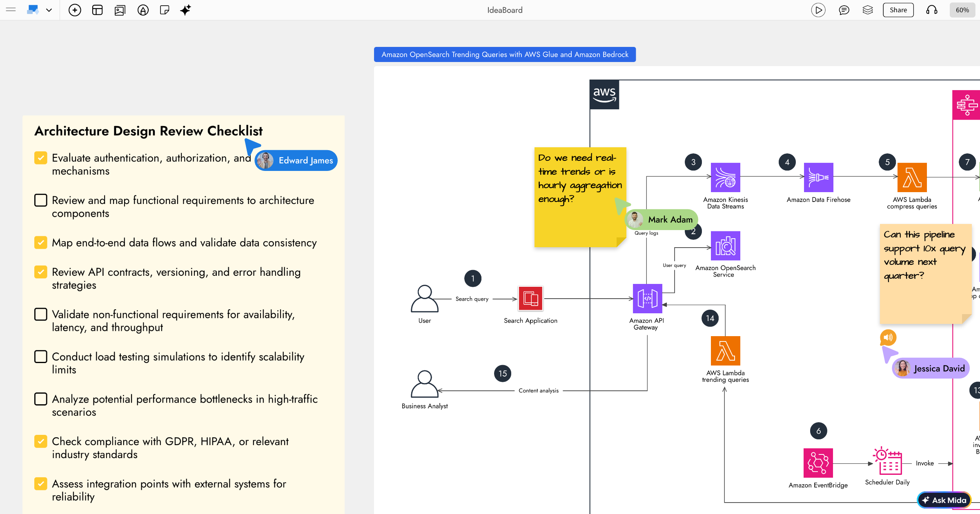
Task: Check Analyze potential performance bottlenecks item
Action: (x=40, y=399)
